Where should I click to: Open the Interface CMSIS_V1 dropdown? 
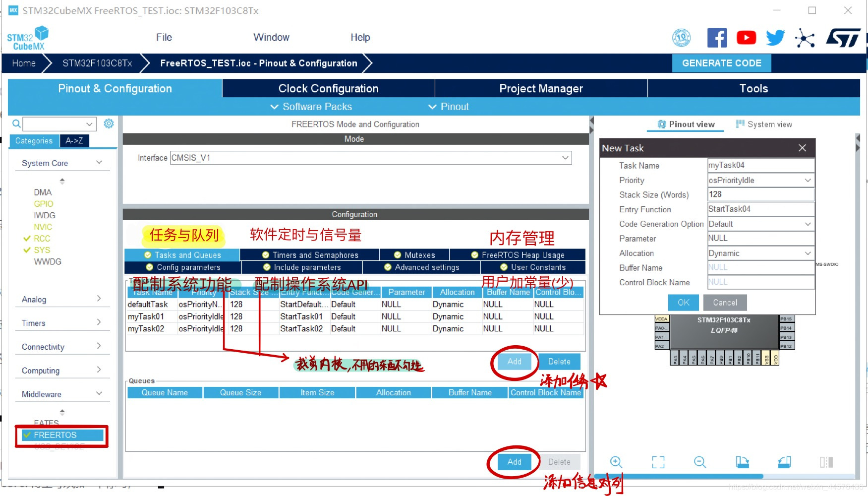pos(565,158)
